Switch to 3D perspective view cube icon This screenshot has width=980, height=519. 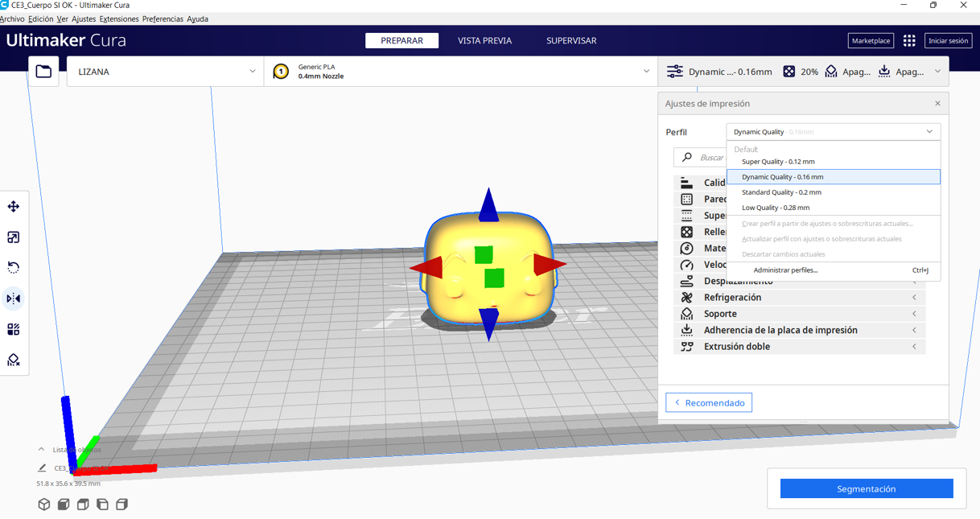(44, 505)
